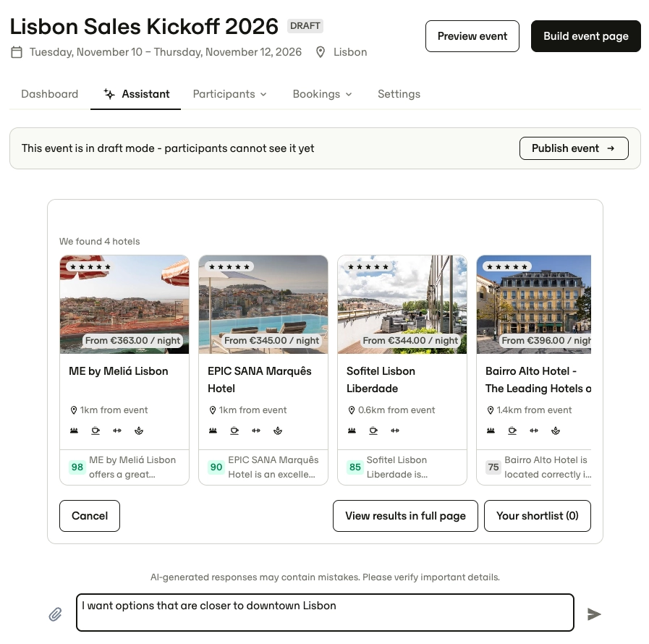
Task: Send the message with arrow icon
Action: click(x=594, y=614)
